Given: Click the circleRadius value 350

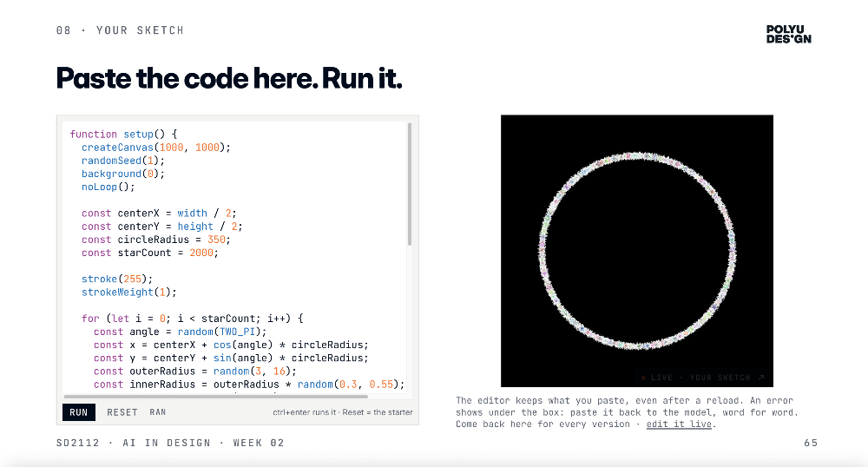Looking at the screenshot, I should pyautogui.click(x=216, y=240).
